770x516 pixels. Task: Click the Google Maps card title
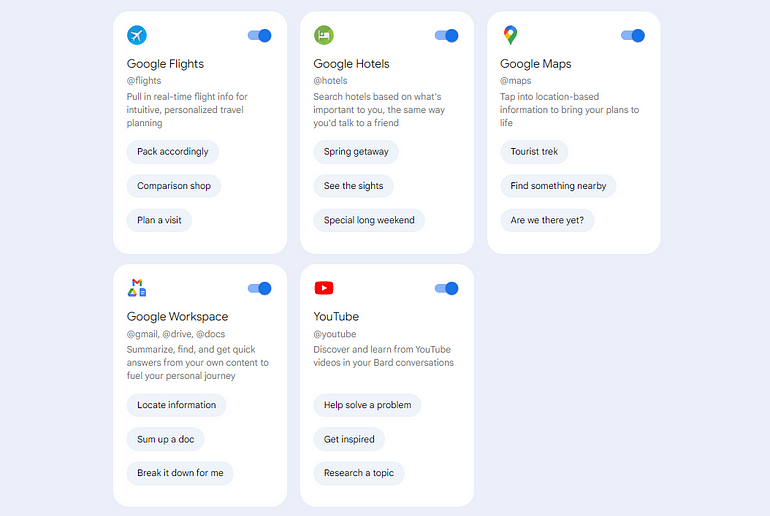(536, 64)
